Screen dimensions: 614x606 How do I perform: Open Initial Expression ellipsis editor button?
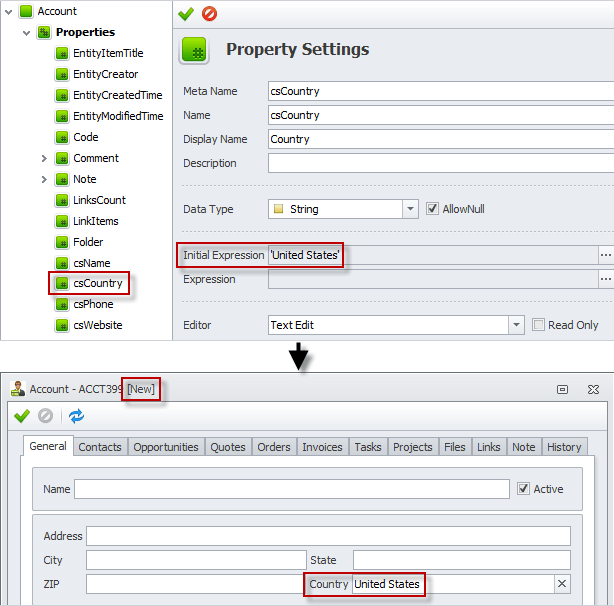pyautogui.click(x=605, y=256)
